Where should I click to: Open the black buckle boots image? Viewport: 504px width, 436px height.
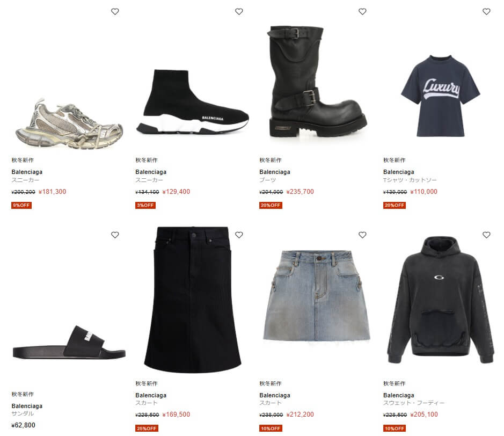click(x=317, y=82)
